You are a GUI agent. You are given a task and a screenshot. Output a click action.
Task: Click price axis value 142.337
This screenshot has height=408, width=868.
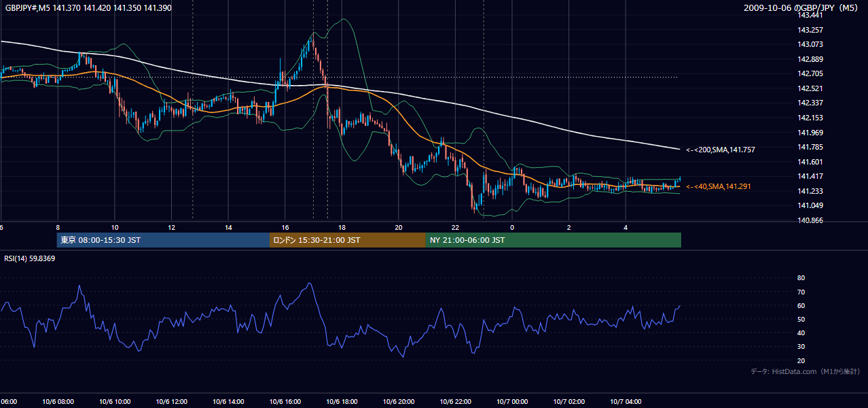(x=810, y=103)
